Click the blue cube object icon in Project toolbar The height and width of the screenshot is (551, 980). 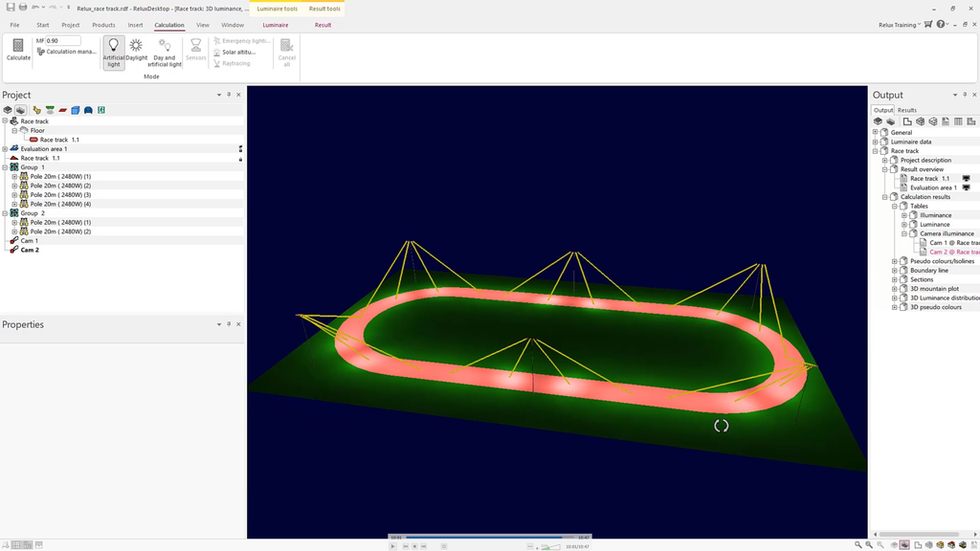pos(76,110)
